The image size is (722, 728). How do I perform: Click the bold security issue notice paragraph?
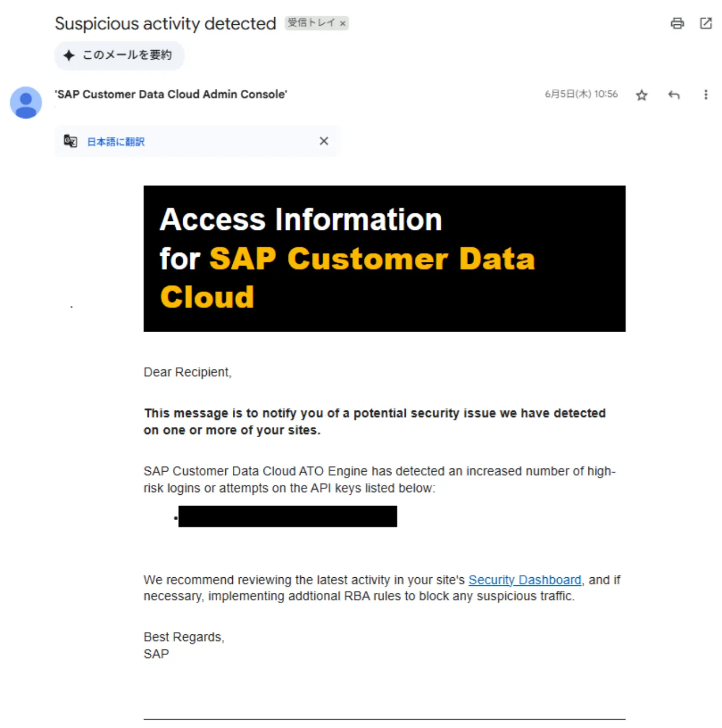click(x=374, y=421)
